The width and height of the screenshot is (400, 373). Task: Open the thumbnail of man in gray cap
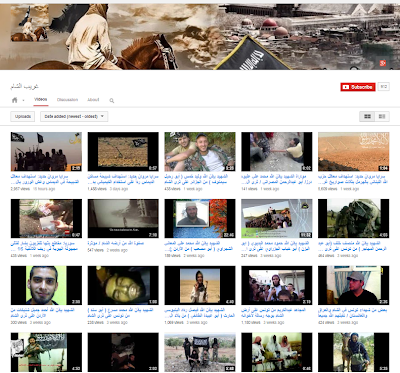[353, 285]
